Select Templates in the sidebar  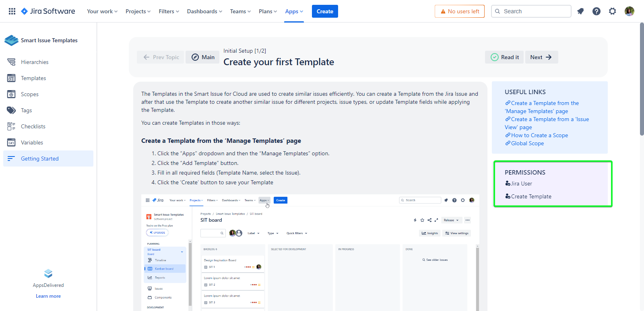(x=33, y=78)
